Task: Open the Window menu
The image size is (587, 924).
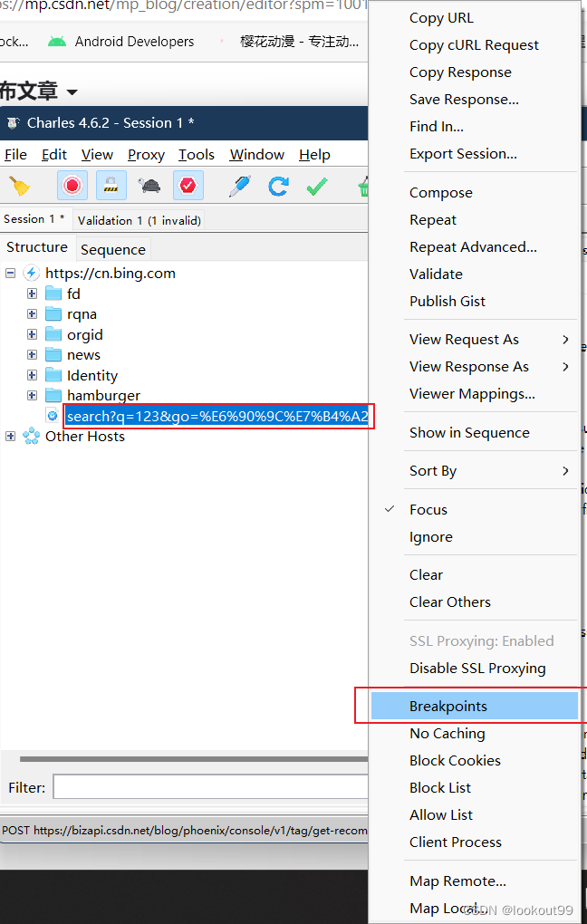Action: [x=257, y=154]
